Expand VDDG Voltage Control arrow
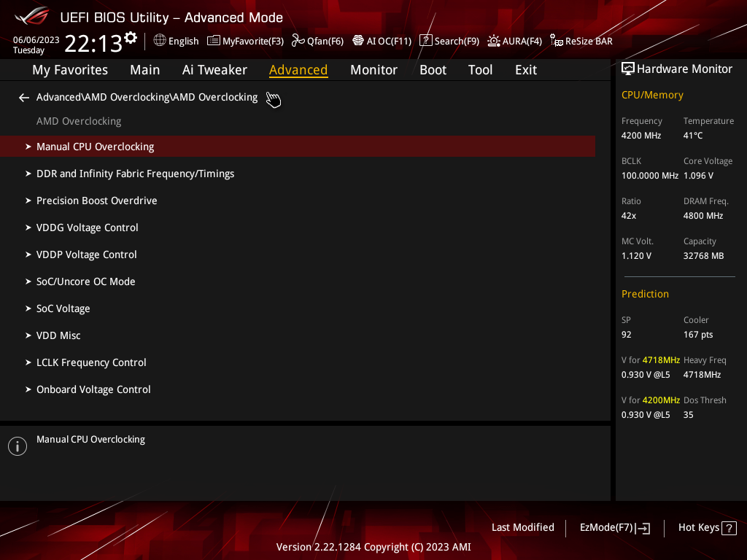 click(x=28, y=227)
